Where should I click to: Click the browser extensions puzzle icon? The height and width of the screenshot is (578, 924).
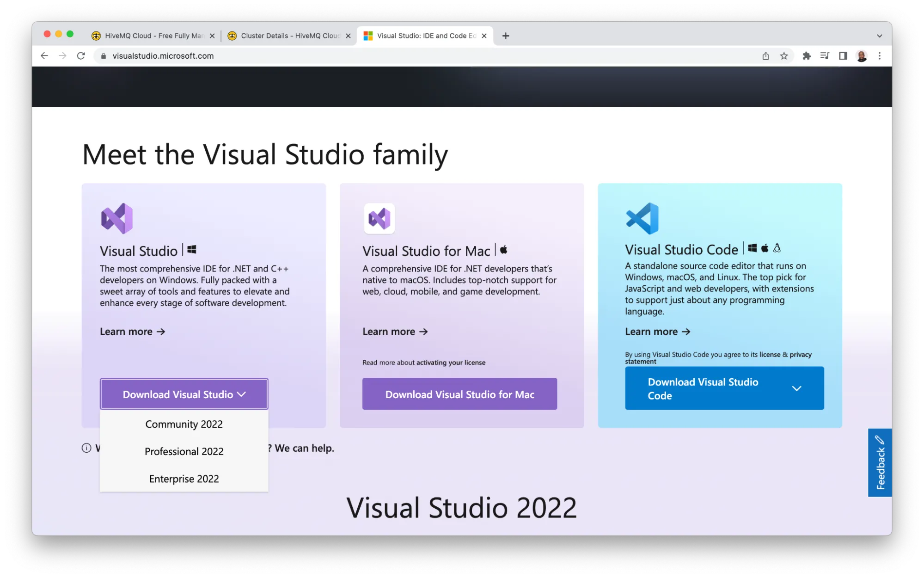[806, 55]
